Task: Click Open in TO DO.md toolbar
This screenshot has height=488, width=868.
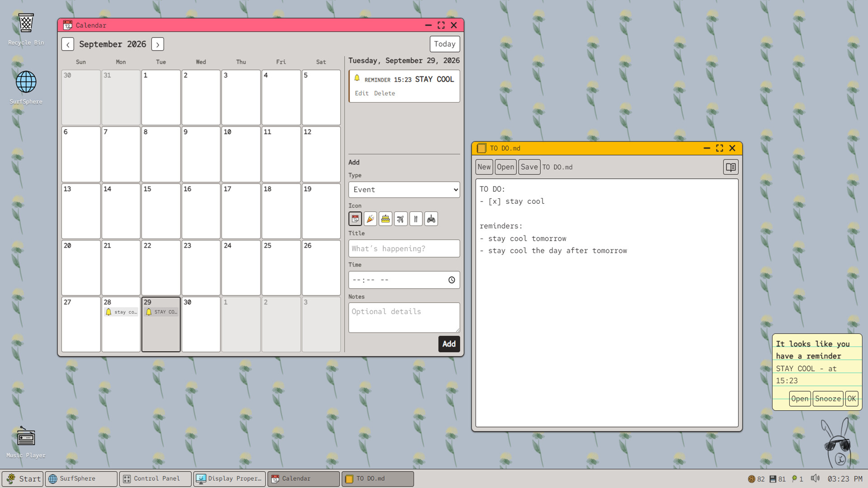Action: 505,167
